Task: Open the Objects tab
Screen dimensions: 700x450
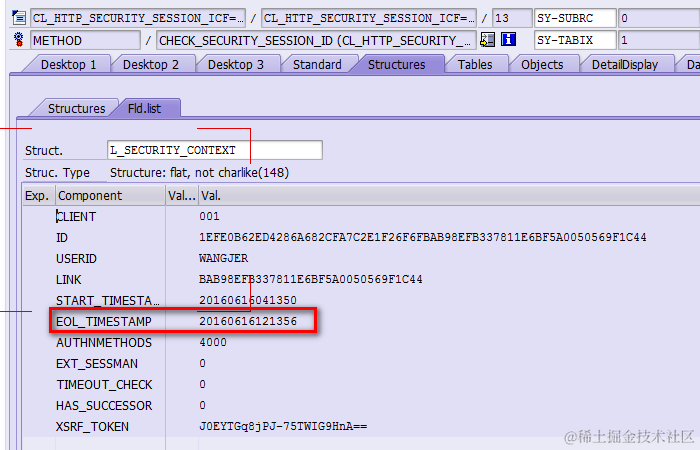Action: (542, 65)
